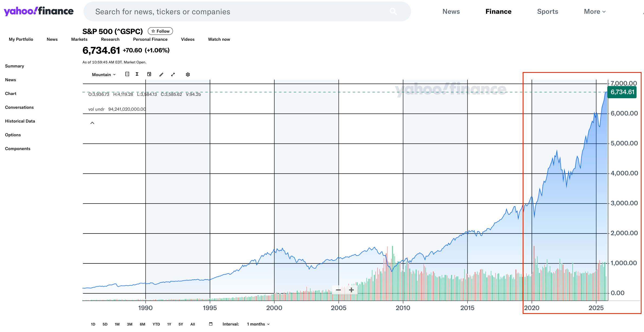The image size is (644, 332).
Task: Zoom in with the plus button
Action: tap(351, 290)
